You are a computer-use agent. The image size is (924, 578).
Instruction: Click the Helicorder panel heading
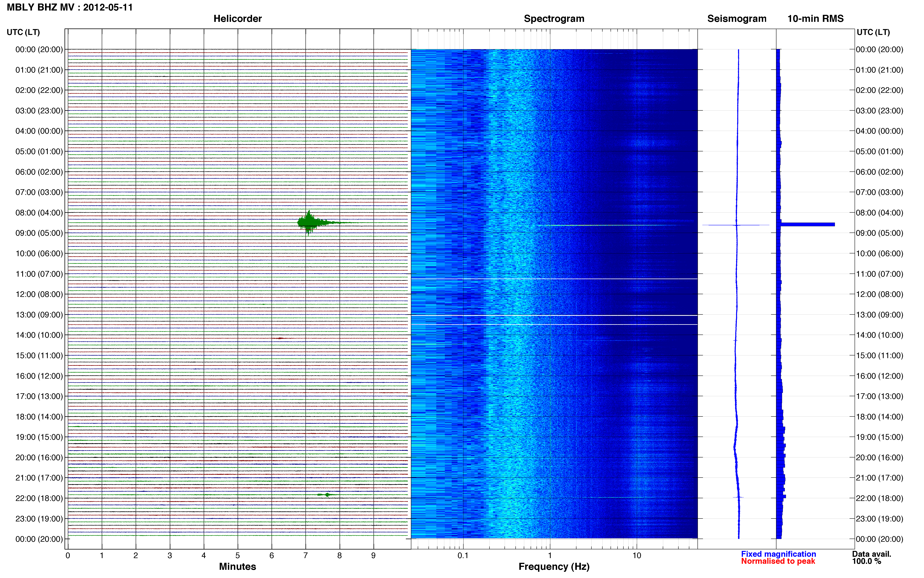click(237, 18)
